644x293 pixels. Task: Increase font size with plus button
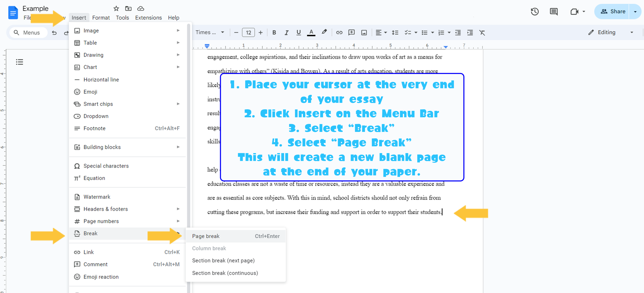260,32
